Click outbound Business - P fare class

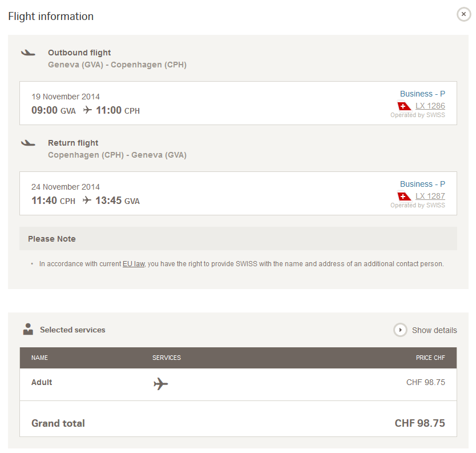click(422, 94)
